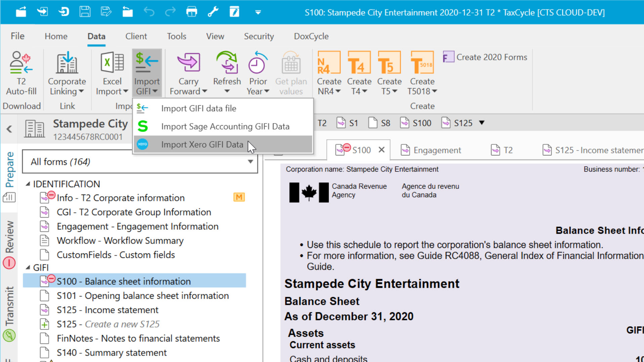Click Create a new S125 entry
The width and height of the screenshot is (644, 362).
(x=108, y=324)
